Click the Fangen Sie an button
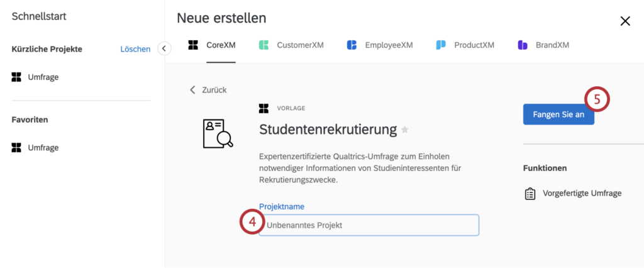The width and height of the screenshot is (644, 268). coord(558,114)
